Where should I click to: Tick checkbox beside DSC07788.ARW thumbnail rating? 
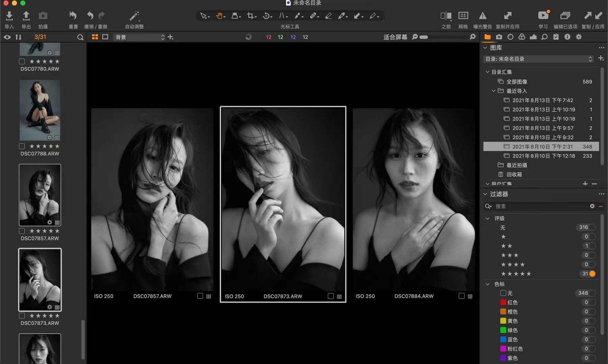tap(22, 146)
